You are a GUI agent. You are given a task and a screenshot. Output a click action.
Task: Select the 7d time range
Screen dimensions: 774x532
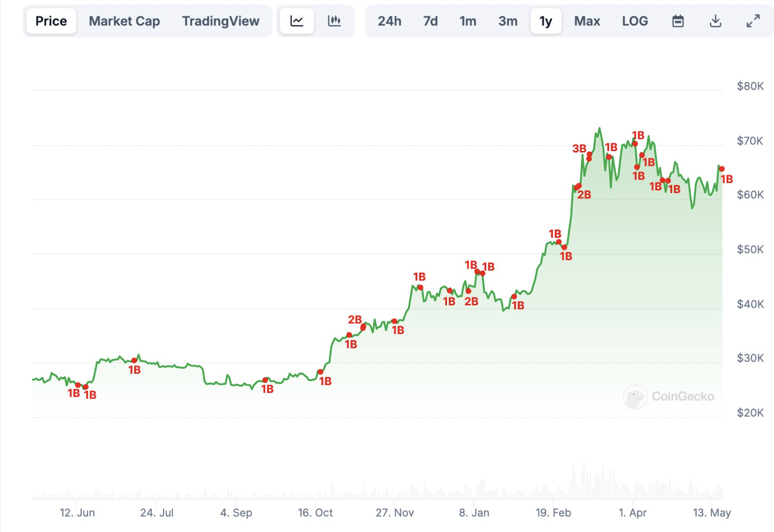pos(430,21)
